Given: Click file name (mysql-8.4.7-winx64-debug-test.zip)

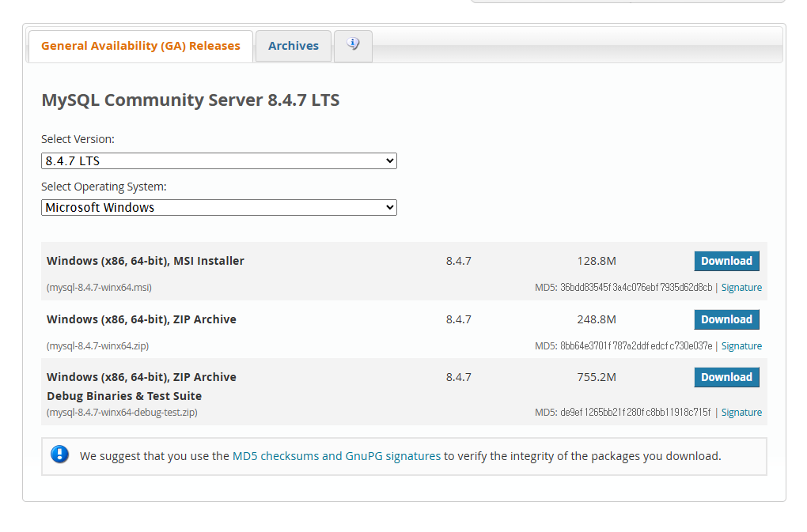Looking at the screenshot, I should (x=122, y=412).
